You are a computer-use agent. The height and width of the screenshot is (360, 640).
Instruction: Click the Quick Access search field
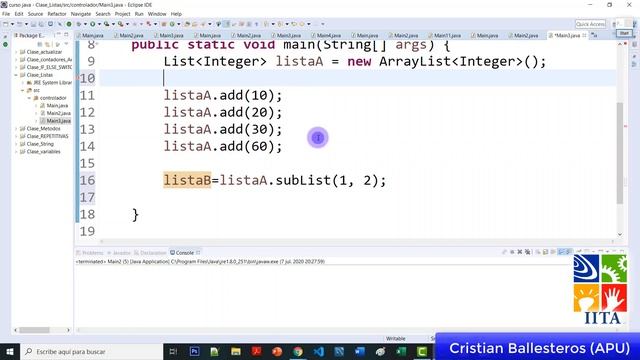590,24
